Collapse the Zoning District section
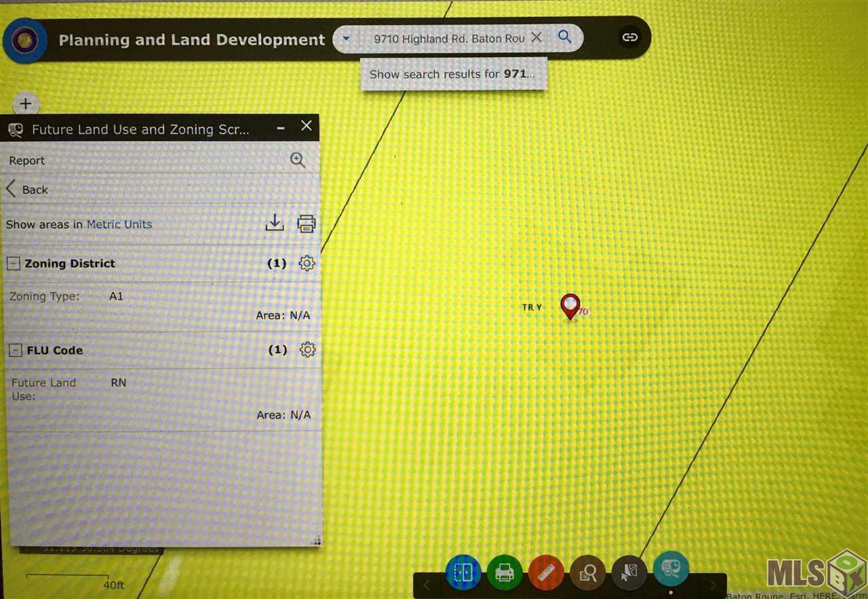 tap(13, 264)
